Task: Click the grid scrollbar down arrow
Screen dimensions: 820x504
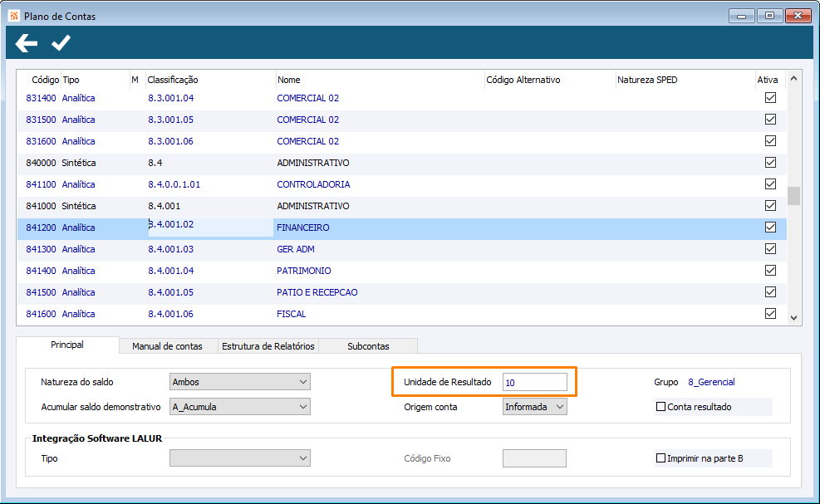Action: (794, 318)
